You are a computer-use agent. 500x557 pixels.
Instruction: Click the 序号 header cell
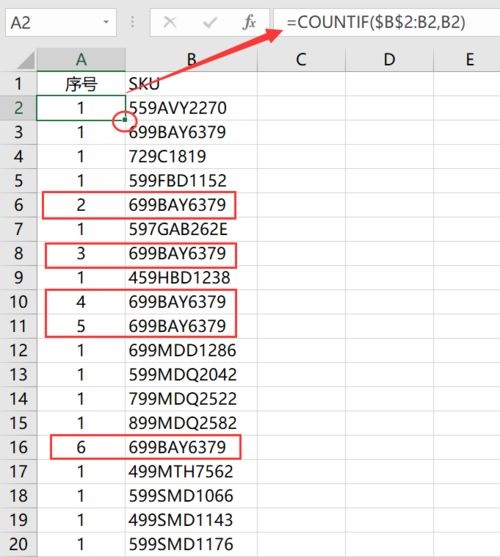point(81,84)
